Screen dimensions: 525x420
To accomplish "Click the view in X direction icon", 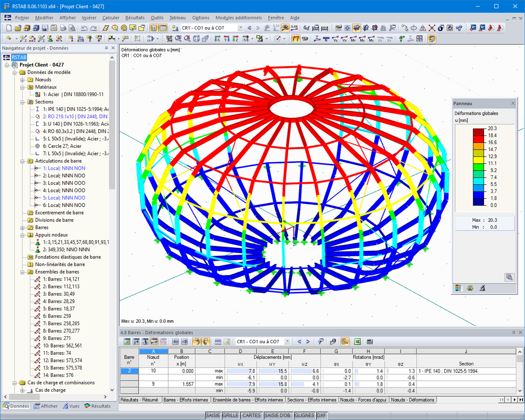I will (217, 39).
